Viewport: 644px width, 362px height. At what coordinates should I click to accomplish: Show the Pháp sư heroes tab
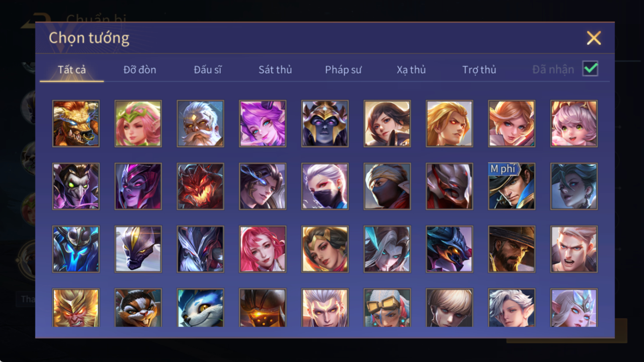pos(343,70)
